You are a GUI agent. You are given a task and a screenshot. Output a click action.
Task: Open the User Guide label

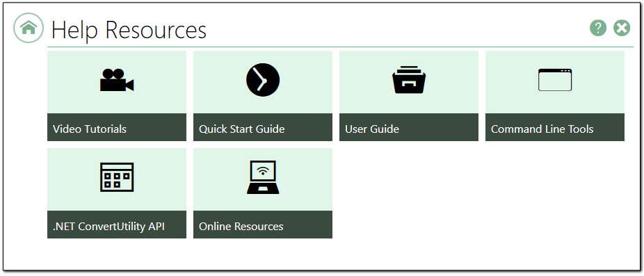pyautogui.click(x=372, y=129)
